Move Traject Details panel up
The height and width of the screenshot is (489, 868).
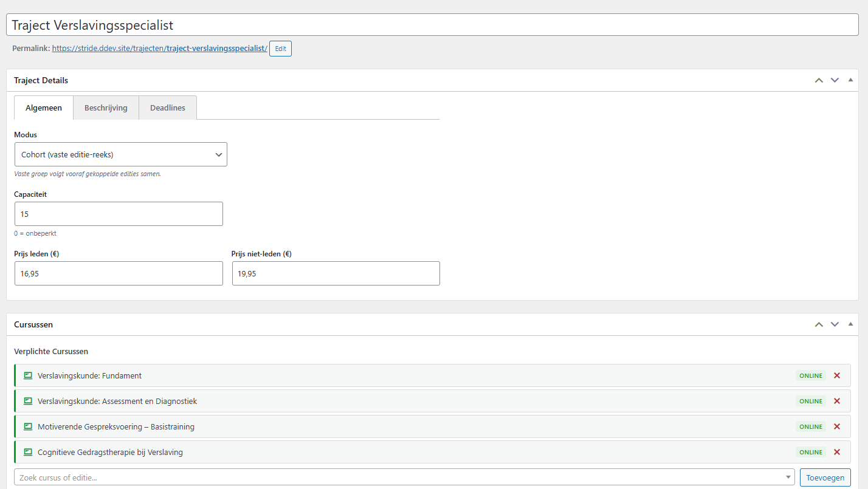tap(819, 80)
